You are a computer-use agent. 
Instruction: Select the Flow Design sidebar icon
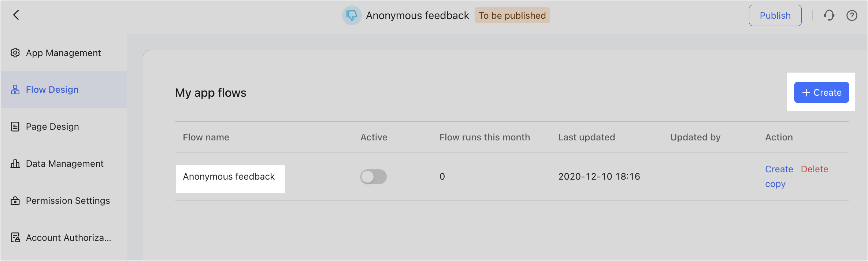15,89
